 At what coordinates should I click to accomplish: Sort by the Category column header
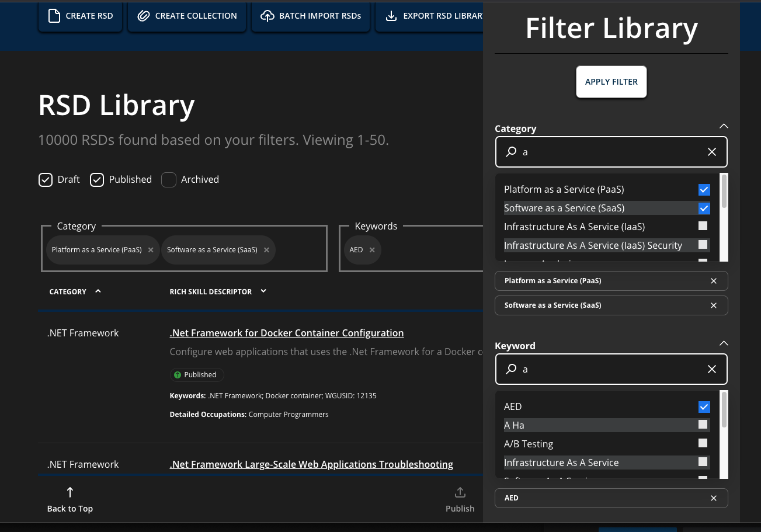[75, 291]
